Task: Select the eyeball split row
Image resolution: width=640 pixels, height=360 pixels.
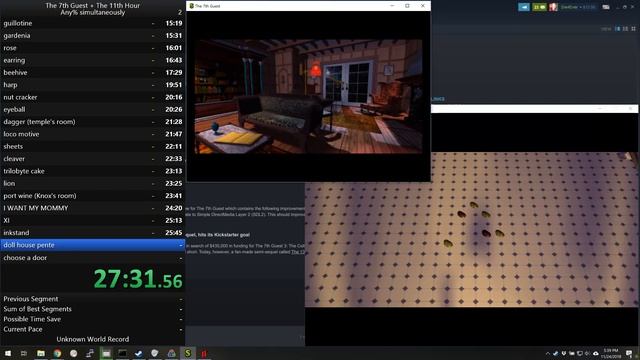Action: [x=93, y=109]
